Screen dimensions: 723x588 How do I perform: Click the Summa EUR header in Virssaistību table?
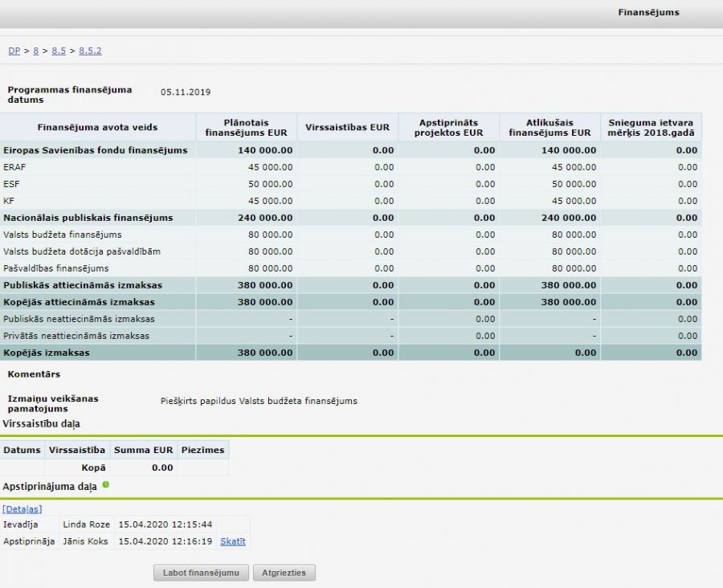[x=143, y=450]
